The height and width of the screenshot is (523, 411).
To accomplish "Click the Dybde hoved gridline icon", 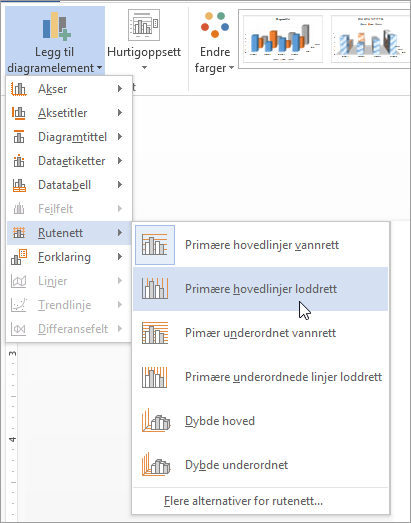I will pos(156,421).
